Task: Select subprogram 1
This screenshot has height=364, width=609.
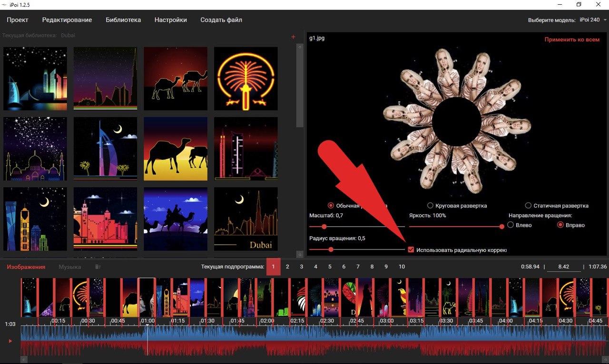Action: click(x=273, y=267)
